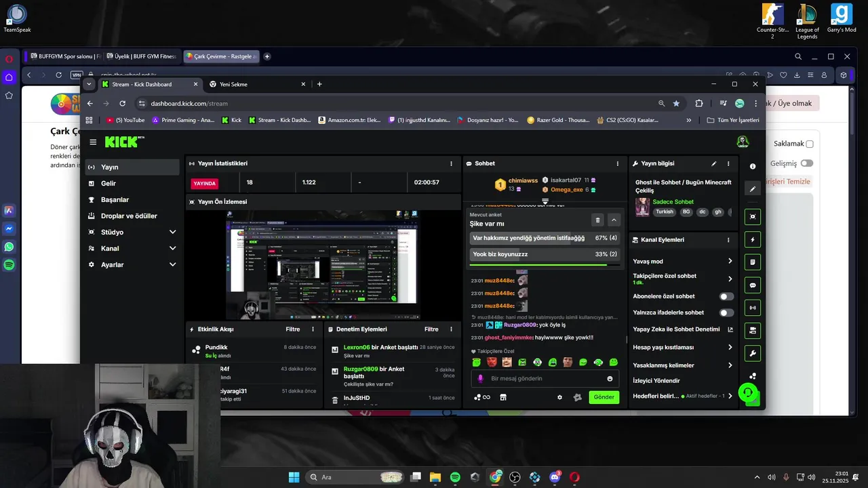Open the Kick dashboard hamburger menu
The width and height of the screenshot is (868, 488).
(x=93, y=142)
